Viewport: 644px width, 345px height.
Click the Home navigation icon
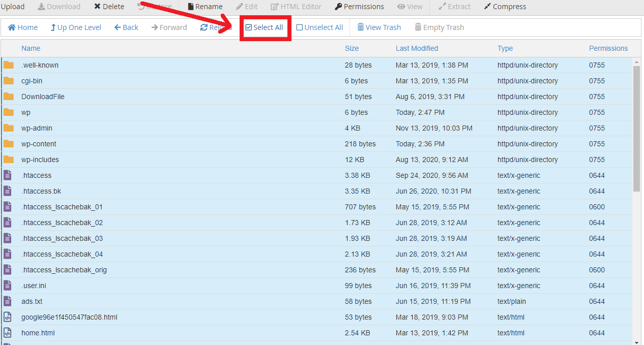[22, 27]
